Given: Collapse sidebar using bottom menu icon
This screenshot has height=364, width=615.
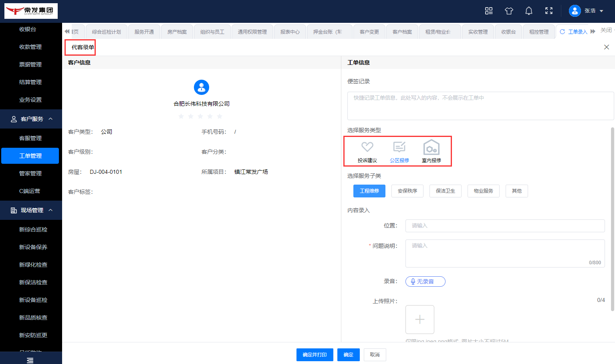Looking at the screenshot, I should (30, 360).
